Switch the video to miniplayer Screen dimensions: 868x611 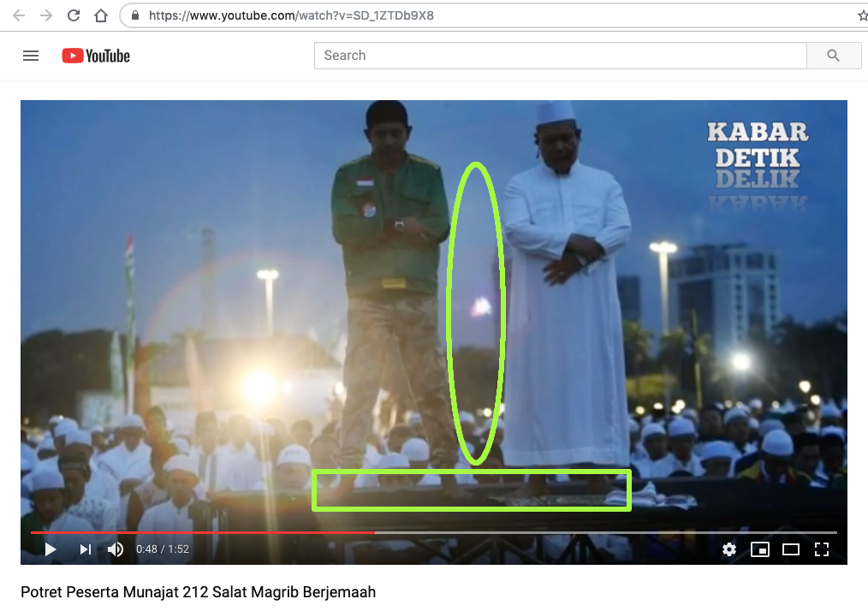coord(759,549)
